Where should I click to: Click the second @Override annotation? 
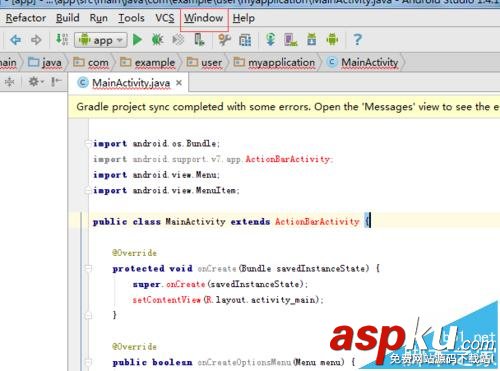134,347
